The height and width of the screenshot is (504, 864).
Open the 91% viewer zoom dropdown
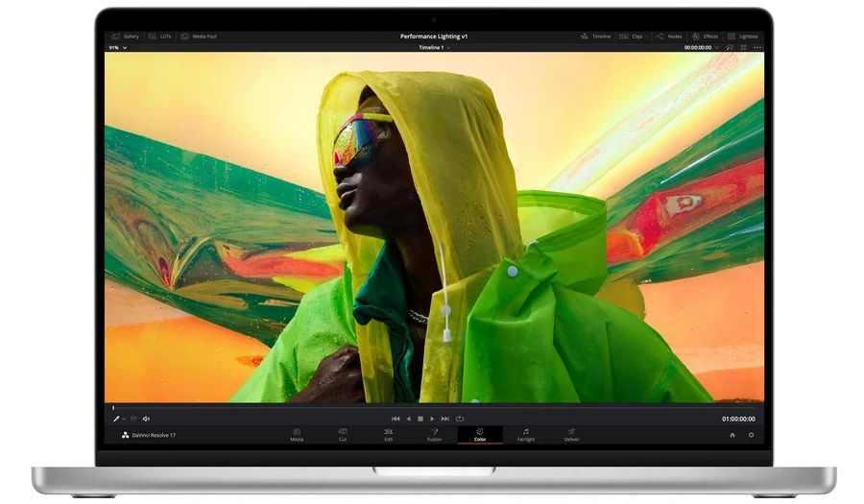pyautogui.click(x=118, y=48)
